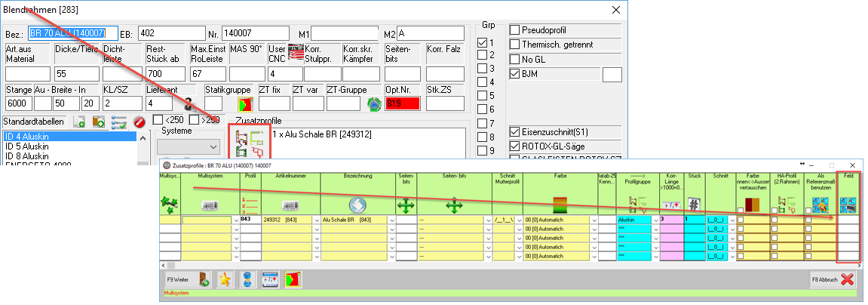
Task: Open the Bezeichnung dropdown for Alu Schale BR
Action: 392,220
